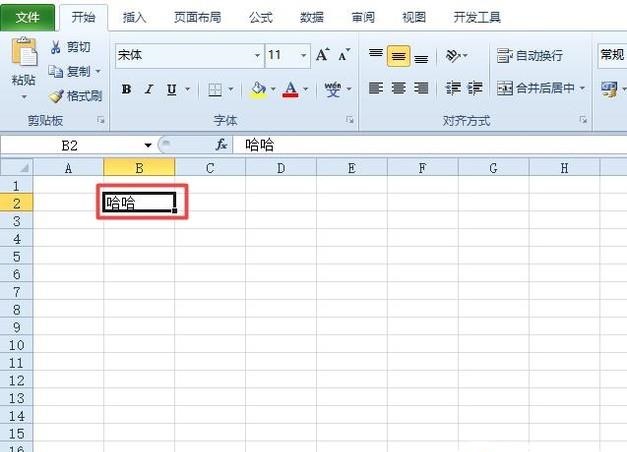Click the accounting number format icon

click(609, 88)
